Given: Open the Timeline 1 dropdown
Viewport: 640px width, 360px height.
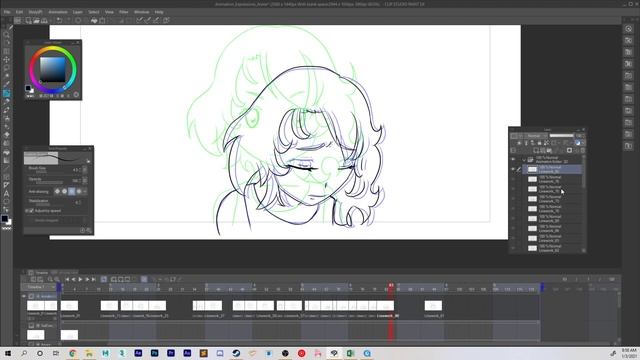Looking at the screenshot, I should (x=40, y=287).
